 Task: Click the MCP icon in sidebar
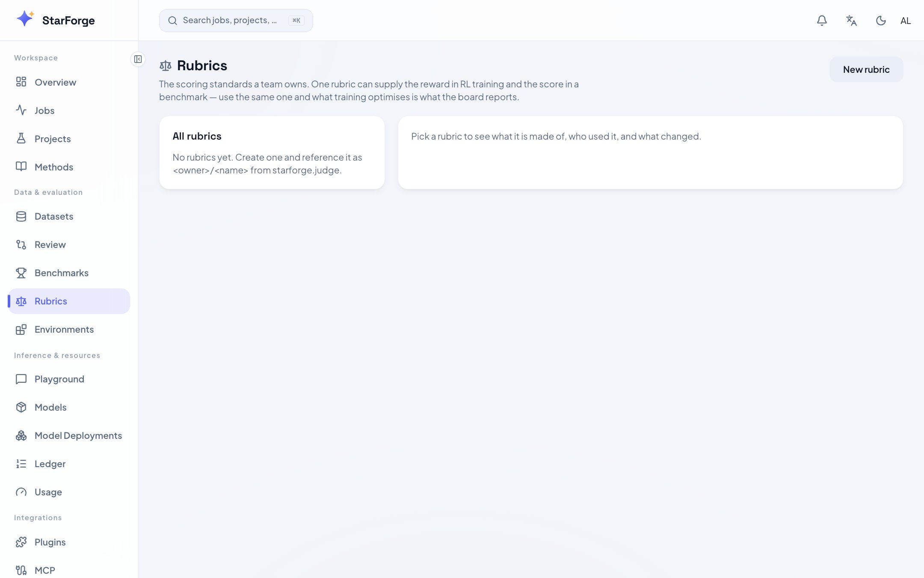21,570
